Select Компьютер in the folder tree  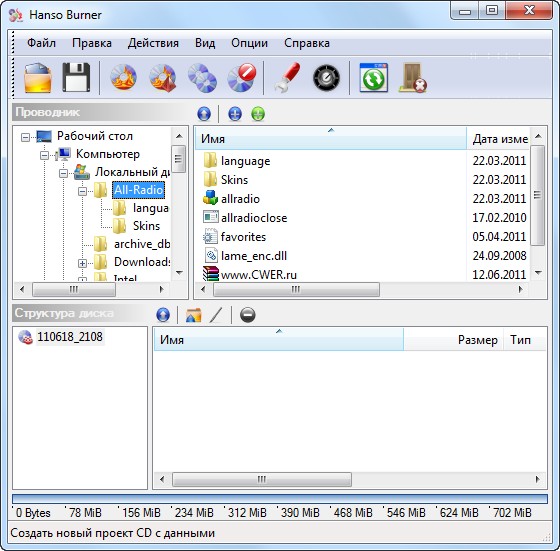(108, 154)
